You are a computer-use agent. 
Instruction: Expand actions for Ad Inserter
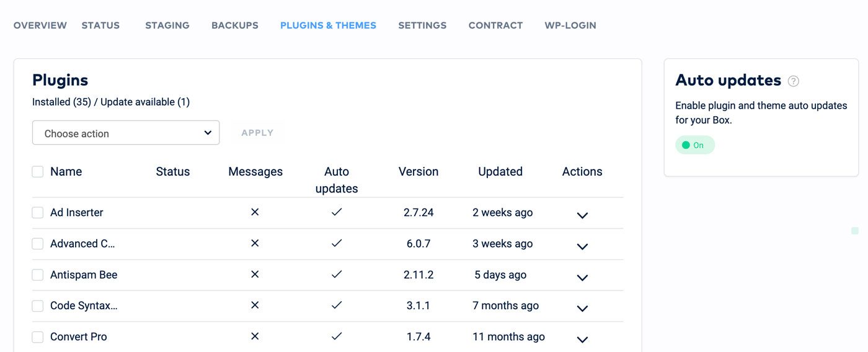[582, 215]
